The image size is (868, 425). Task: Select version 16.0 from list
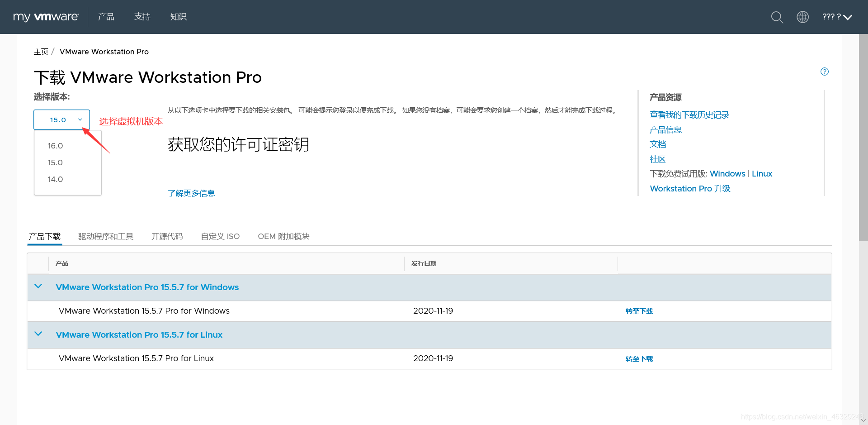point(56,146)
